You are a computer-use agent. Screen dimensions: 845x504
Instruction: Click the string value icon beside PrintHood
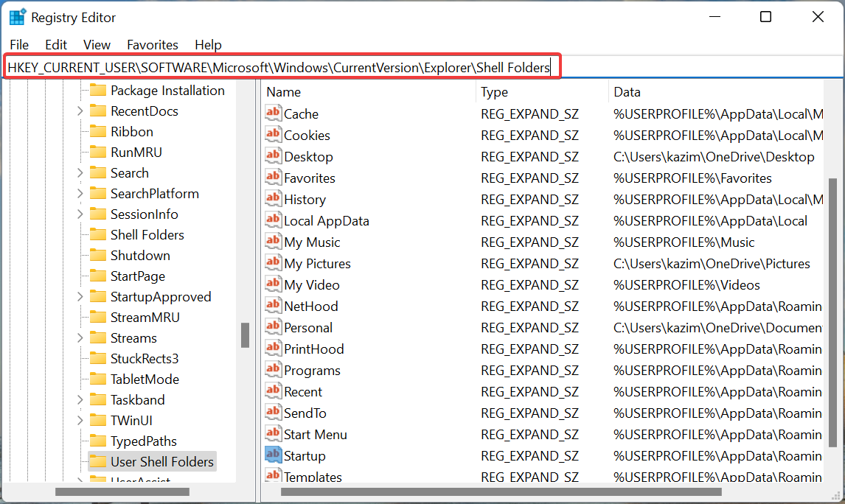pyautogui.click(x=274, y=349)
